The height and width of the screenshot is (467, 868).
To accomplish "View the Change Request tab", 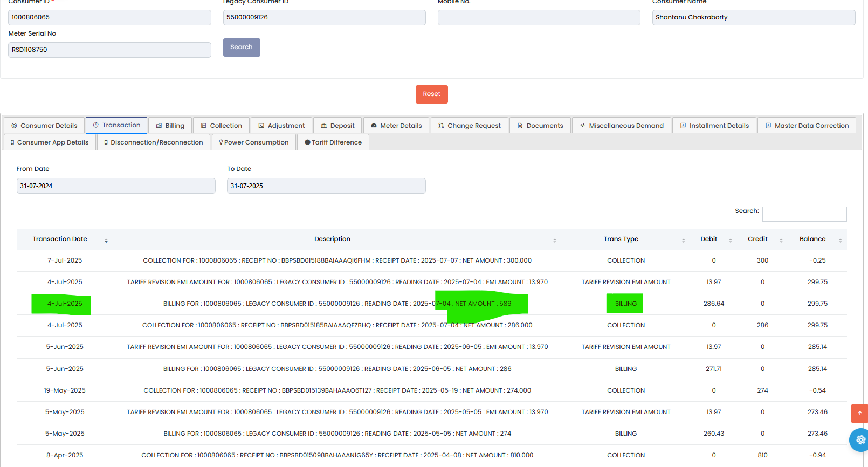I will tap(470, 126).
